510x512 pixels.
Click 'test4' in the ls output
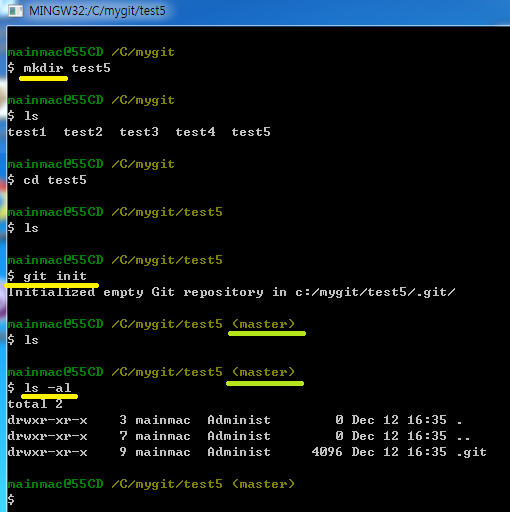point(195,132)
